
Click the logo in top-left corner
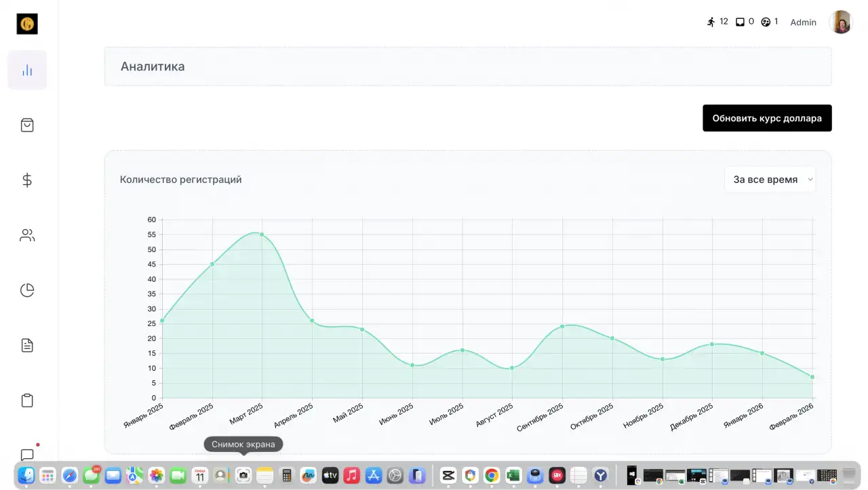pyautogui.click(x=27, y=24)
